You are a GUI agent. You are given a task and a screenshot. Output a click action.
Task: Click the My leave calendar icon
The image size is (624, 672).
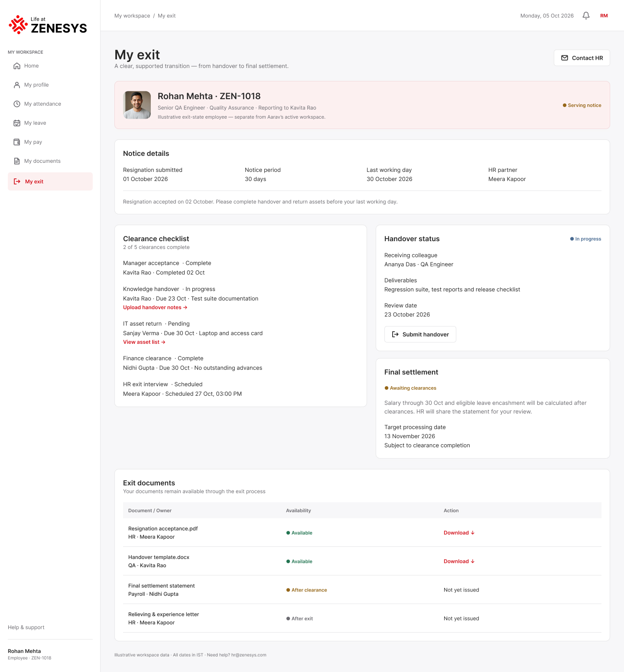(17, 123)
